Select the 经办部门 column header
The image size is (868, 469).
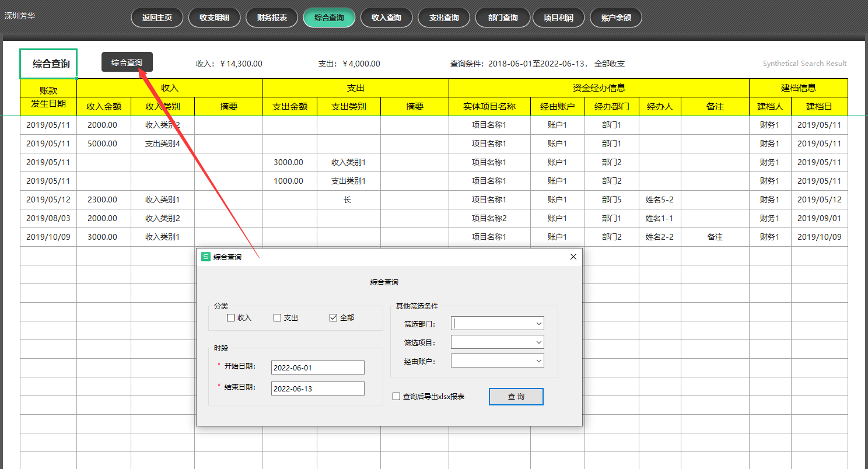tap(612, 106)
